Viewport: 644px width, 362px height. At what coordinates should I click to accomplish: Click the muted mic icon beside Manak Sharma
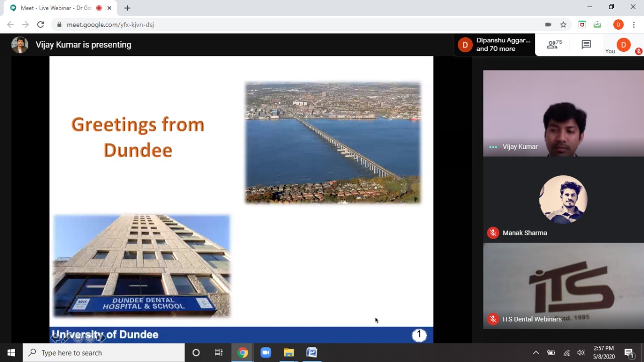click(x=493, y=233)
